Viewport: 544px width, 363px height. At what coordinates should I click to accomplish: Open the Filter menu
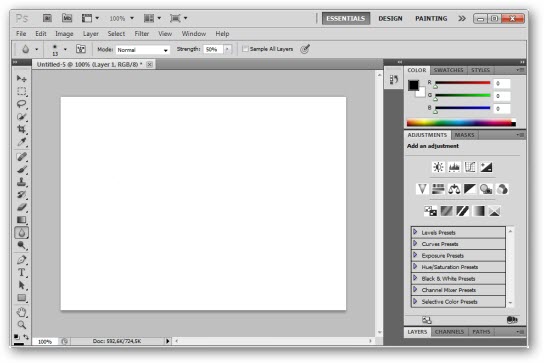pos(142,34)
